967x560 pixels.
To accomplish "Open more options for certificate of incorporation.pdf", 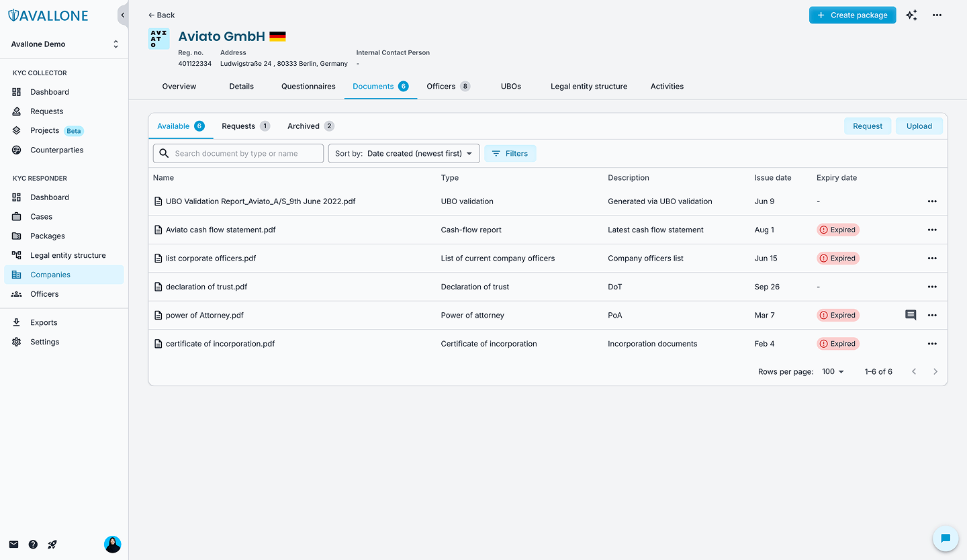I will point(932,344).
